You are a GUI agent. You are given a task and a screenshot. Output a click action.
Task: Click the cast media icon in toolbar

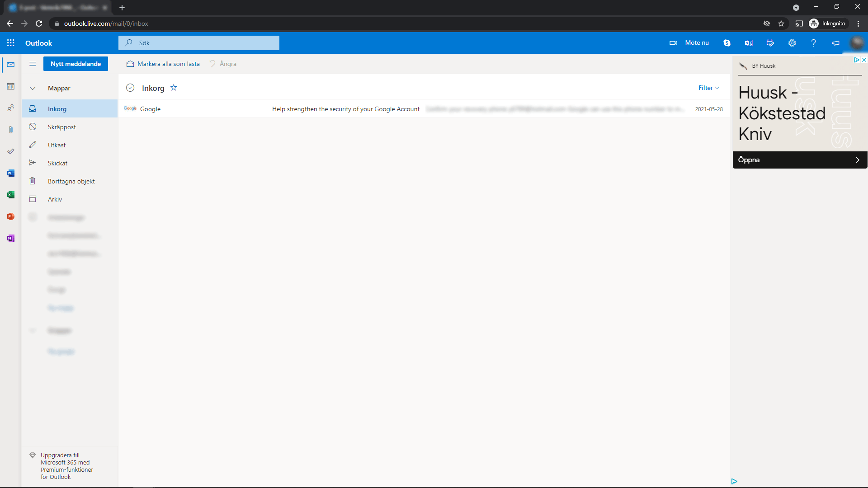click(799, 23)
